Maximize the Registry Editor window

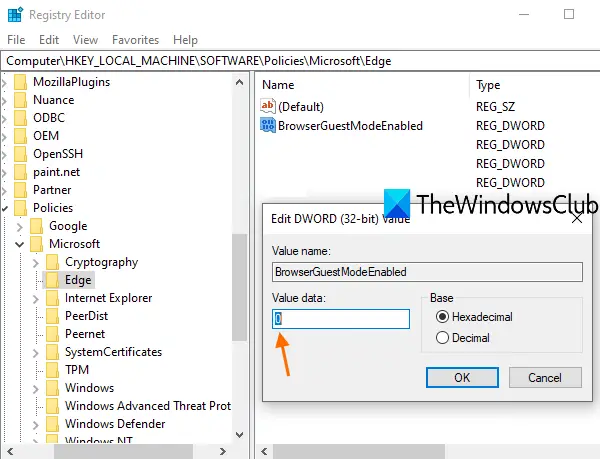pyautogui.click(x=569, y=14)
